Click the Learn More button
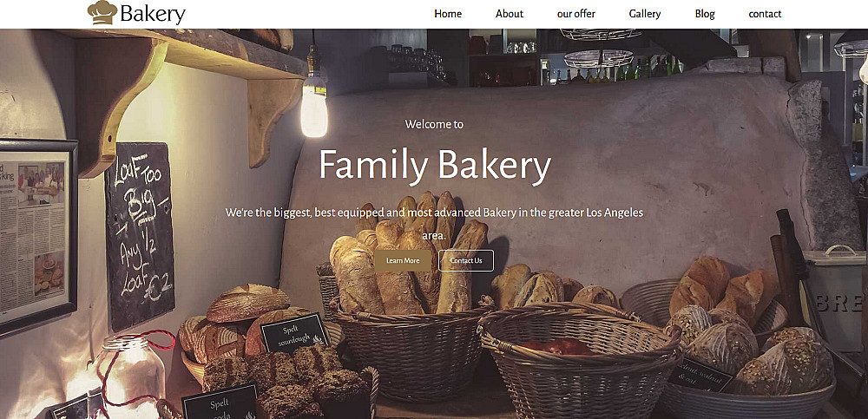 coord(403,261)
